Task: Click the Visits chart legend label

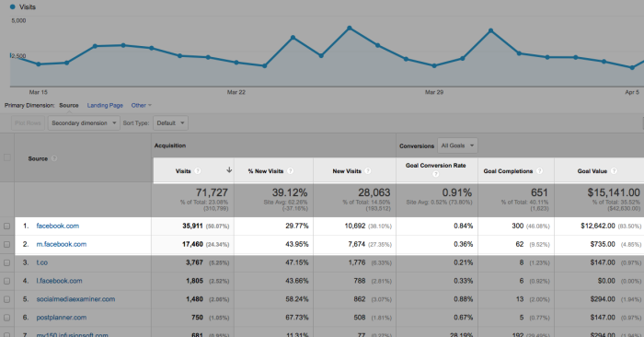Action: [28, 7]
